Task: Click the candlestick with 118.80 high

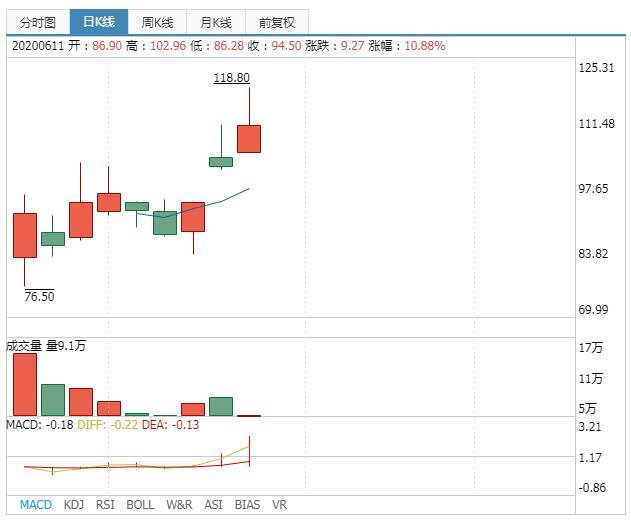Action: pyautogui.click(x=249, y=138)
